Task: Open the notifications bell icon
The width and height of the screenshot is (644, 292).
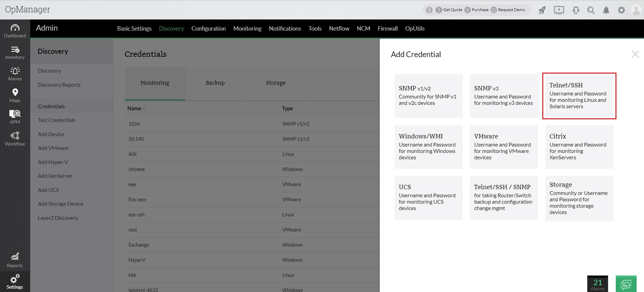Action: (606, 10)
